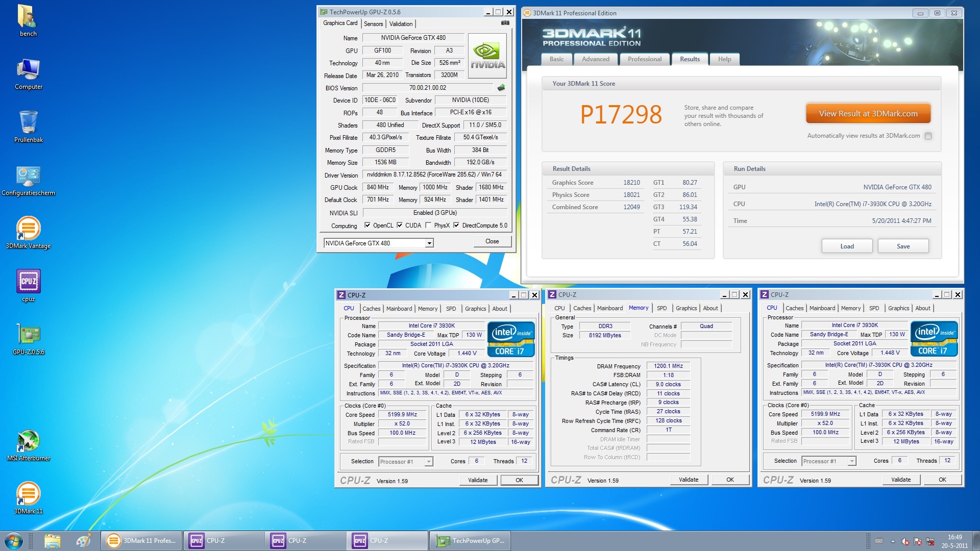Toggle the OpenCL checkbox
The width and height of the screenshot is (980, 551).
point(367,226)
